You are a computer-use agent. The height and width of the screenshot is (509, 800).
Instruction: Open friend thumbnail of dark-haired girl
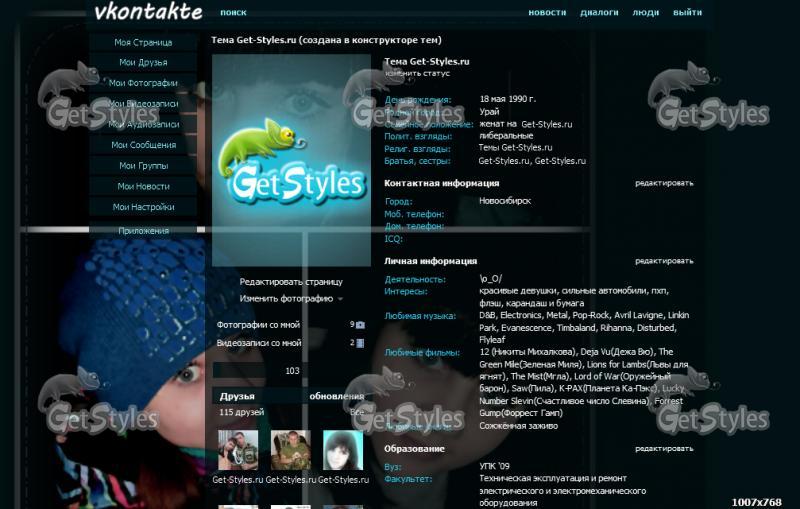343,450
